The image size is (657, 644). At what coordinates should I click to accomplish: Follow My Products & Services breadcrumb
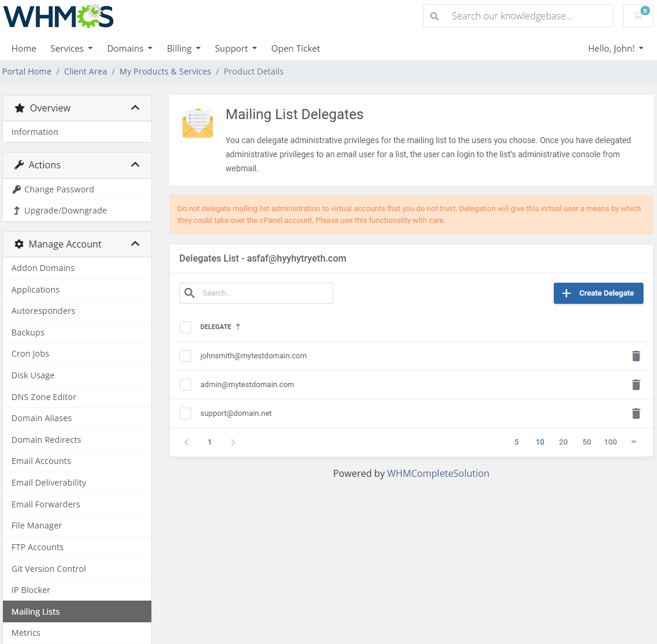165,72
